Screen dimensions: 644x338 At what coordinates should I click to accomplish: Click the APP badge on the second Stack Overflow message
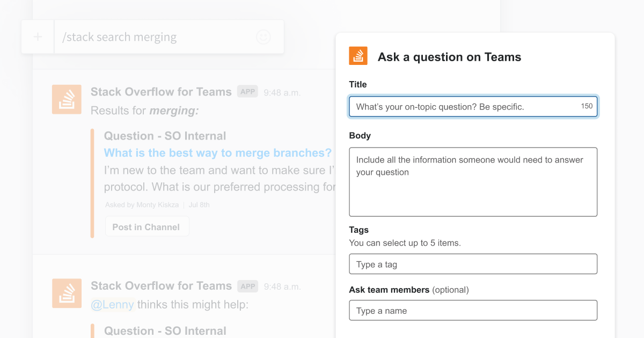click(x=247, y=286)
